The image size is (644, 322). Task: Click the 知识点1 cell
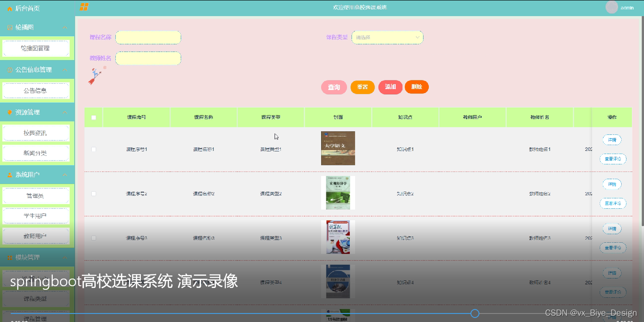click(x=405, y=149)
